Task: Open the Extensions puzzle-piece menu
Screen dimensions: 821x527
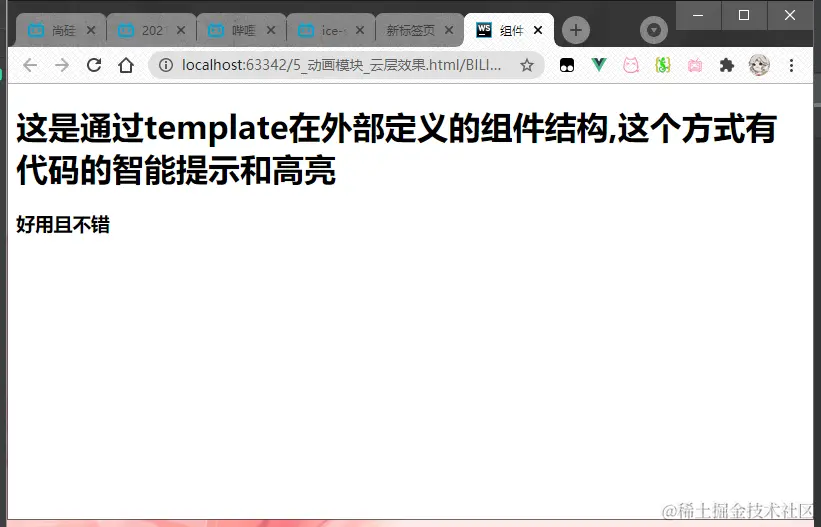Action: click(x=727, y=65)
